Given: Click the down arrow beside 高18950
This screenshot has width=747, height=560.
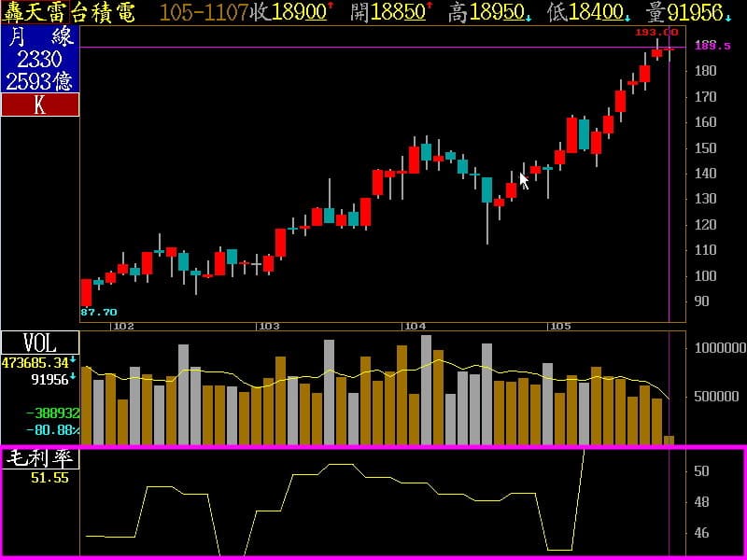Looking at the screenshot, I should point(530,16).
